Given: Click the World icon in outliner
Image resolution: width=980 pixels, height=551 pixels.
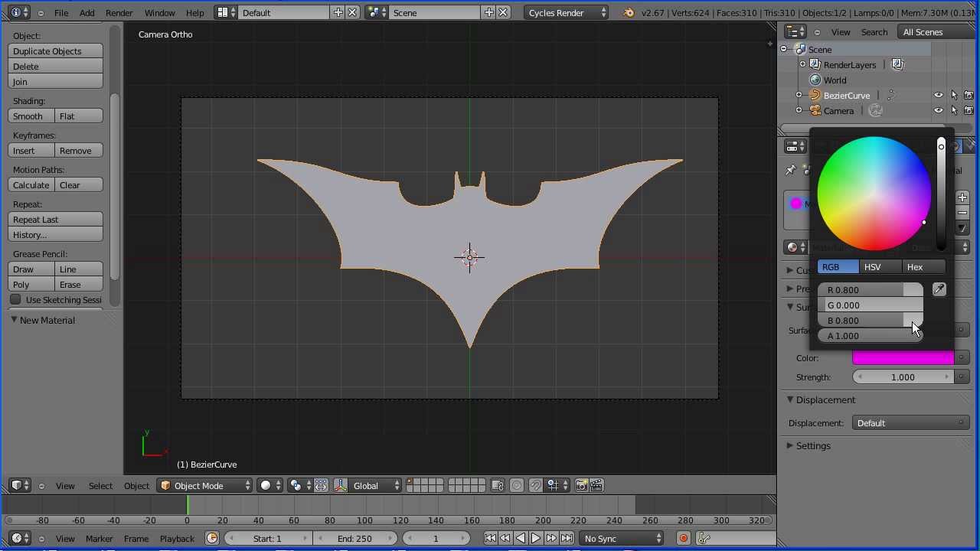Looking at the screenshot, I should point(815,80).
